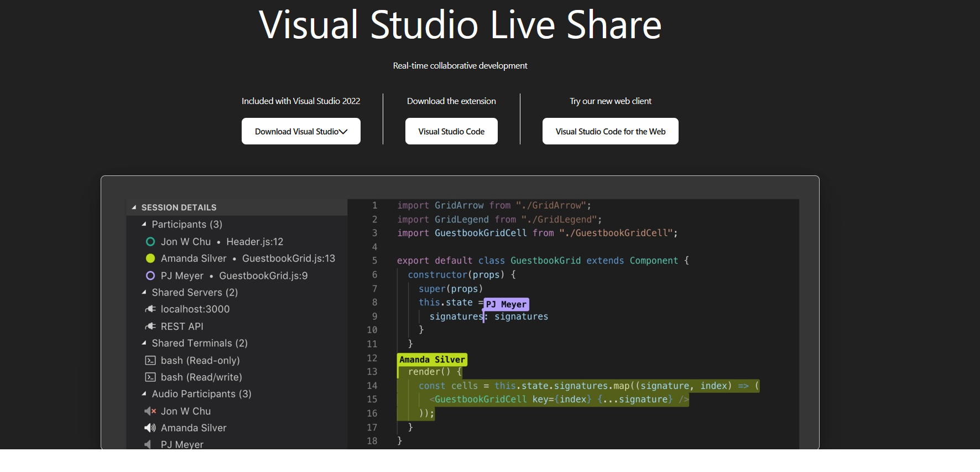Click the 'export default class GuestbookGrid' line
This screenshot has width=980, height=472.
coord(543,261)
